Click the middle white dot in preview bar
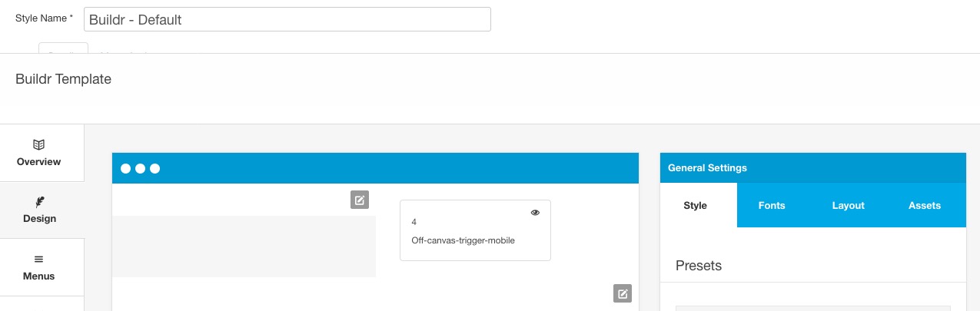Screen dimensions: 980x311 tap(141, 168)
